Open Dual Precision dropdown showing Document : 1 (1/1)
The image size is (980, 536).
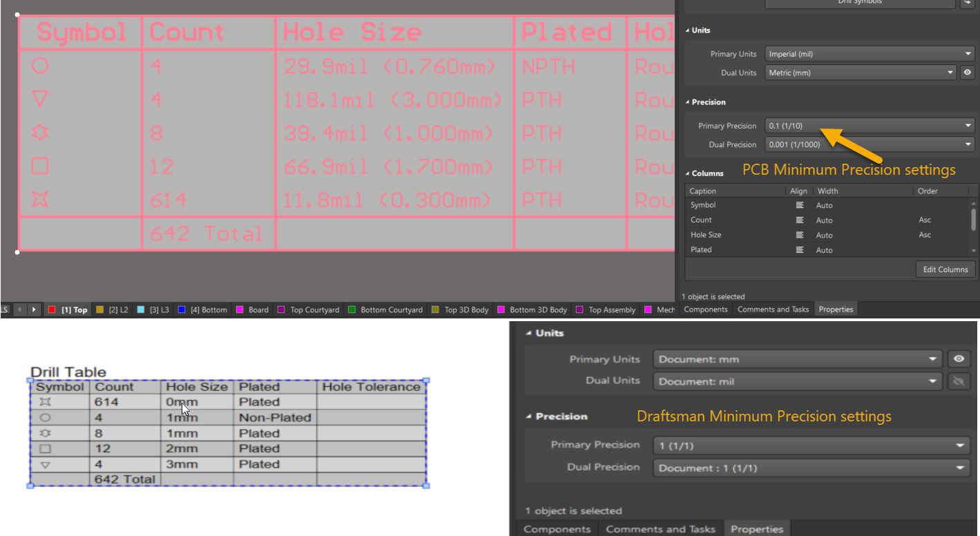(x=811, y=468)
